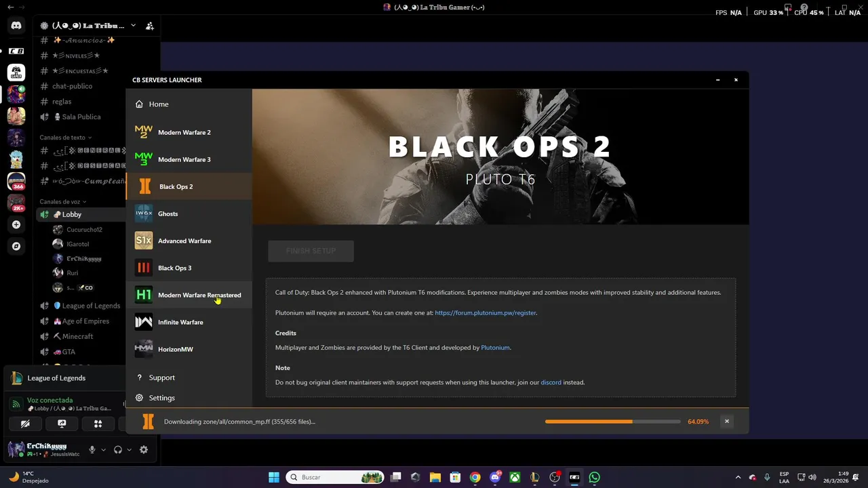The image size is (868, 488).
Task: Select the CB server icon in Discord
Action: coord(16,51)
